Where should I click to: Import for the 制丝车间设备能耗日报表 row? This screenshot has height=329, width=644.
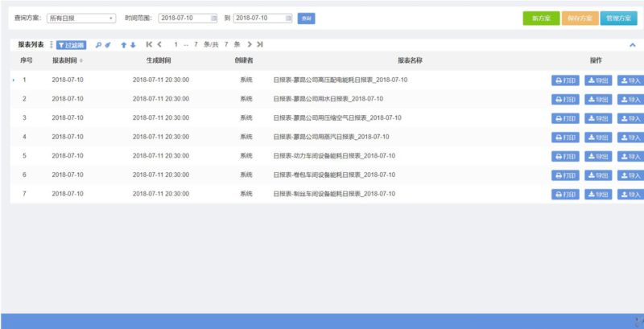pos(630,195)
